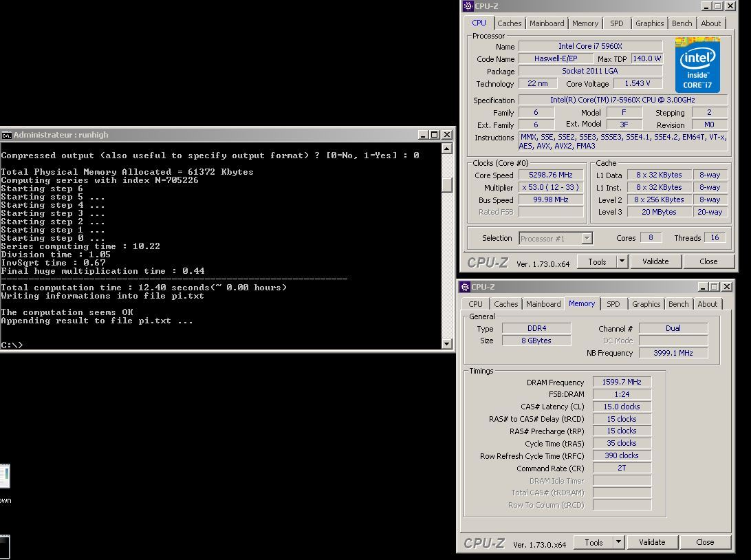Select CPU tab in top CPU-Z window

tap(479, 23)
